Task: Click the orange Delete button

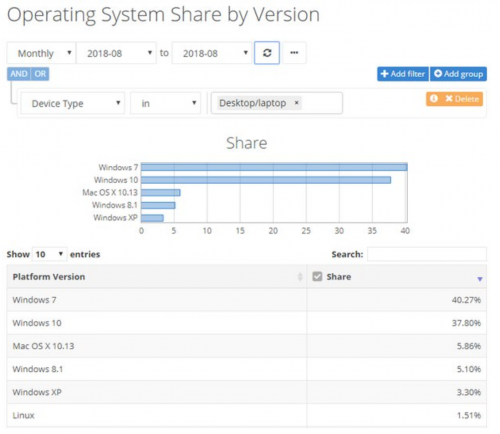Action: (454, 99)
